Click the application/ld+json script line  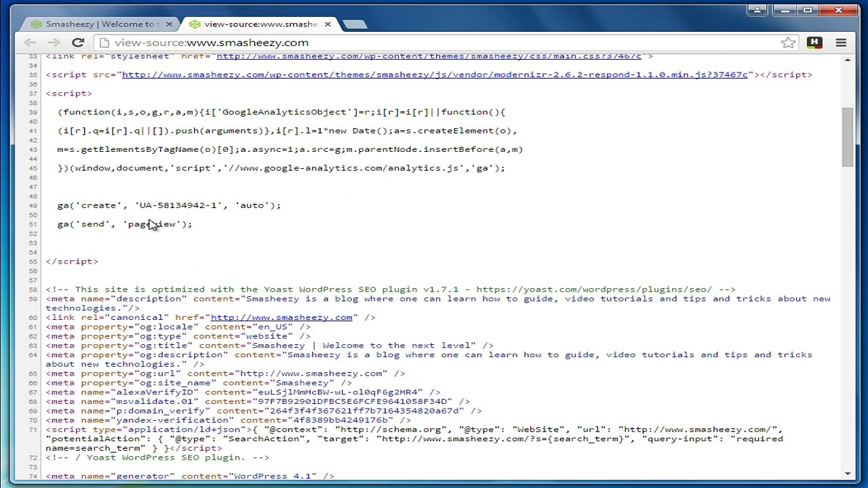pyautogui.click(x=414, y=439)
